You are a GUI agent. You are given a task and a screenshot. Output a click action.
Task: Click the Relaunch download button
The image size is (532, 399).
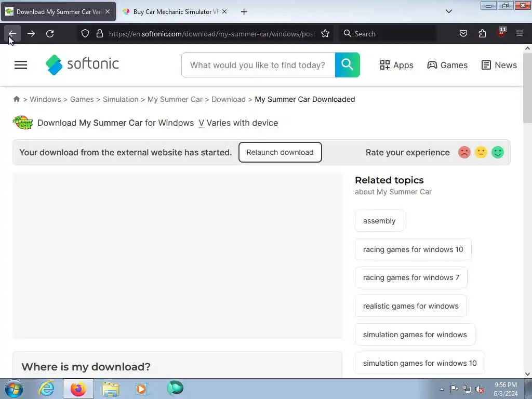[280, 152]
